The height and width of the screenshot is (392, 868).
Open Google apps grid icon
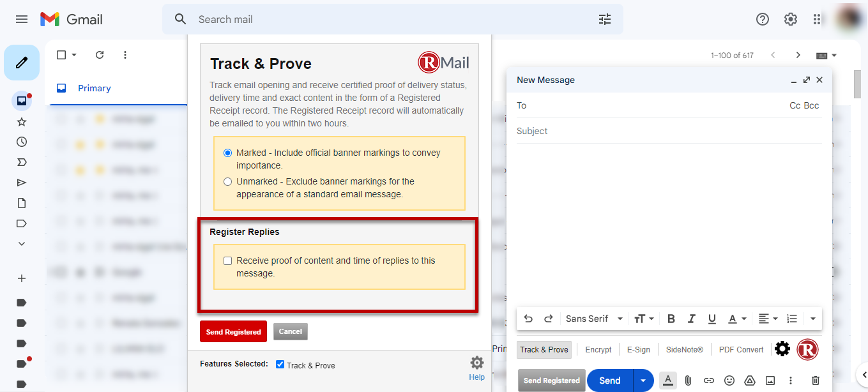tap(817, 19)
